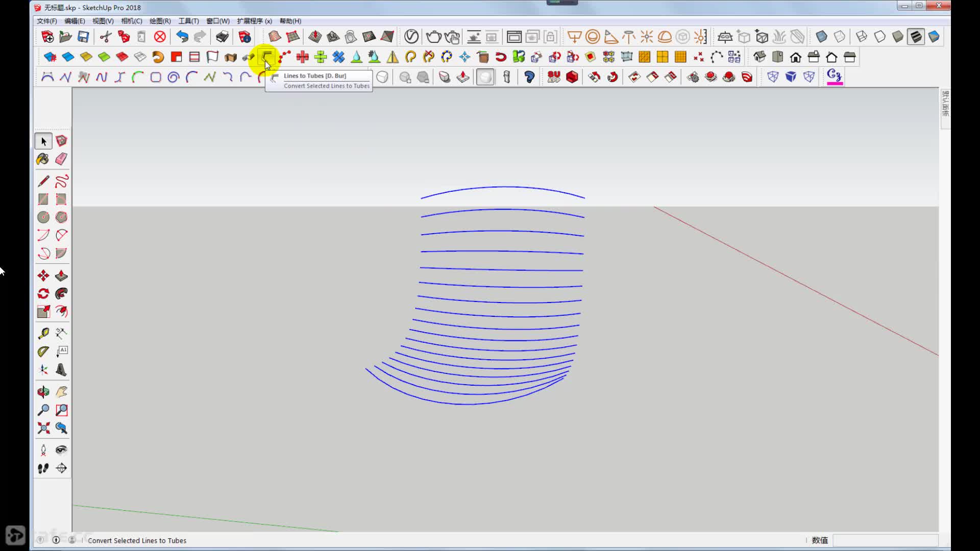Open the 相机(C) menu

131,21
